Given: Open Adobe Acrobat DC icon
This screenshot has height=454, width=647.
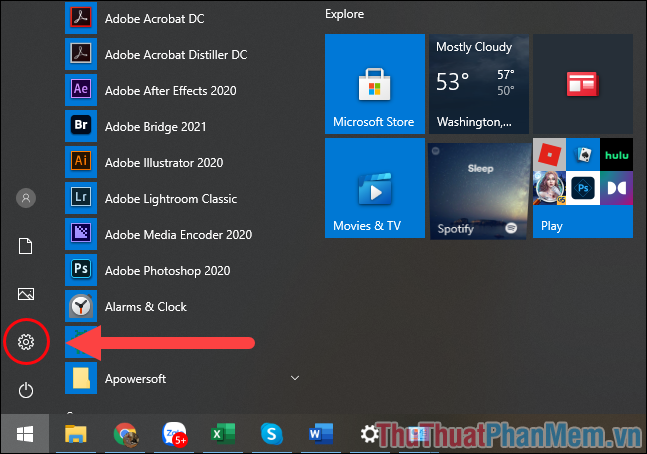Looking at the screenshot, I should point(81,18).
